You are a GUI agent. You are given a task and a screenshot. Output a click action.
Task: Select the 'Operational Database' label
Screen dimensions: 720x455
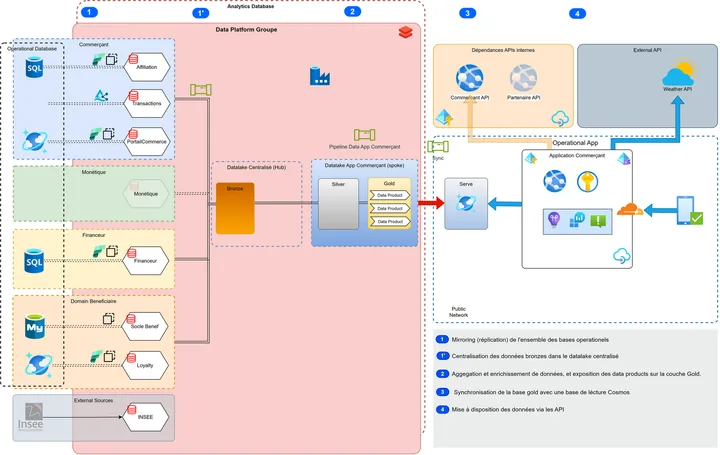[32, 49]
